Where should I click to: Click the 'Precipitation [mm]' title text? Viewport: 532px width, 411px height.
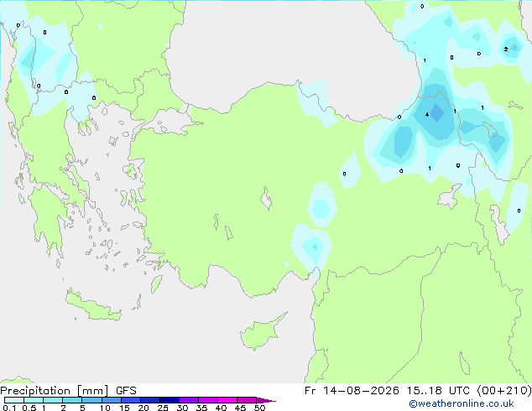click(55, 391)
